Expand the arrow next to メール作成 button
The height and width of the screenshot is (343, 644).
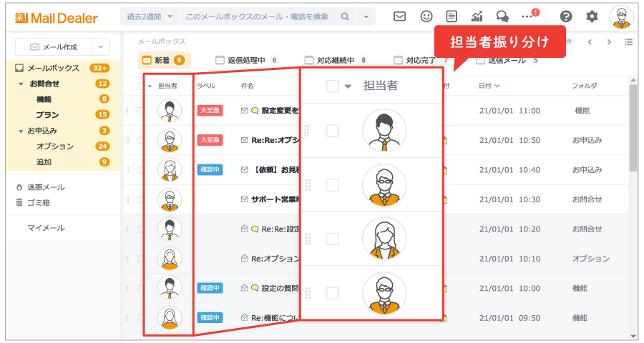pyautogui.click(x=101, y=47)
